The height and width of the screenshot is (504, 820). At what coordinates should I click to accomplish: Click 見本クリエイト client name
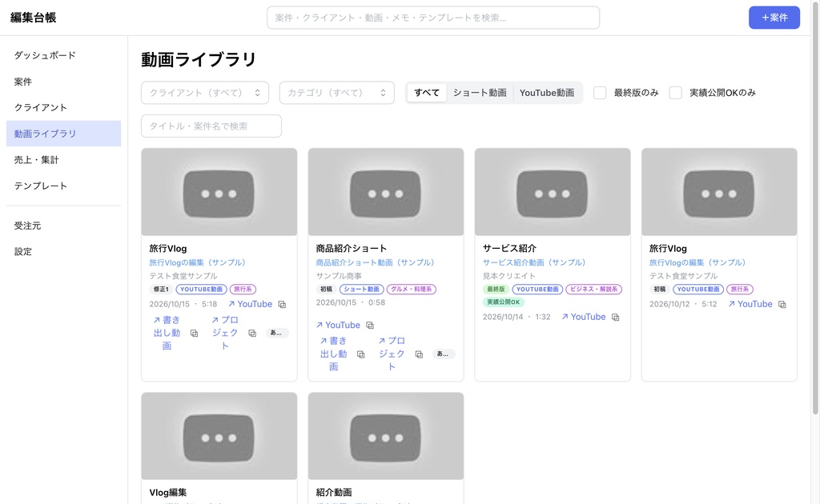509,276
